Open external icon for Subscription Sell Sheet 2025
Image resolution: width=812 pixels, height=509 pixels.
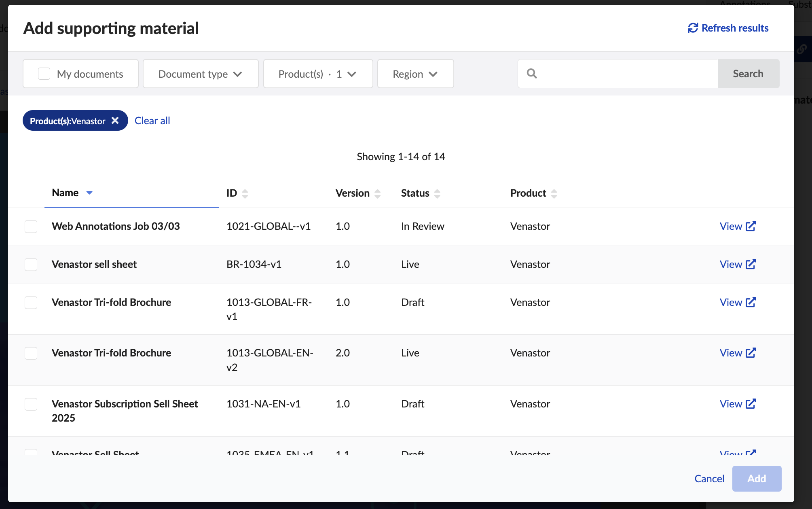pos(751,403)
